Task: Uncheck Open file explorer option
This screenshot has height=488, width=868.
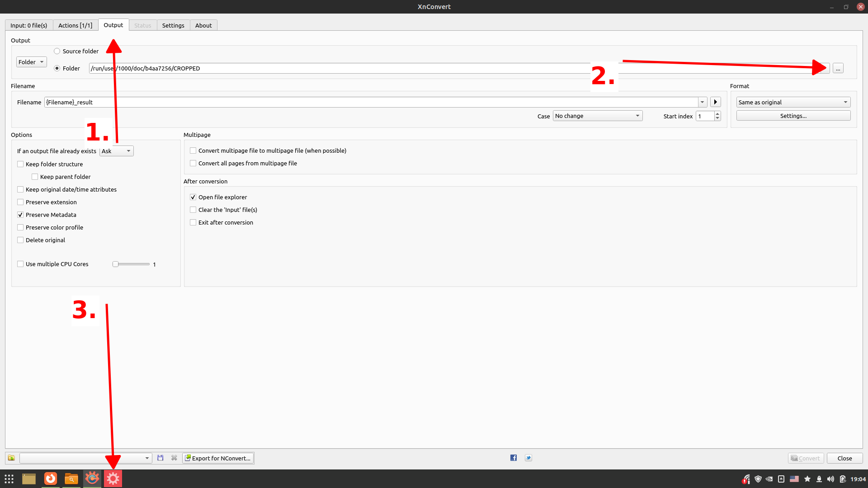Action: 193,197
